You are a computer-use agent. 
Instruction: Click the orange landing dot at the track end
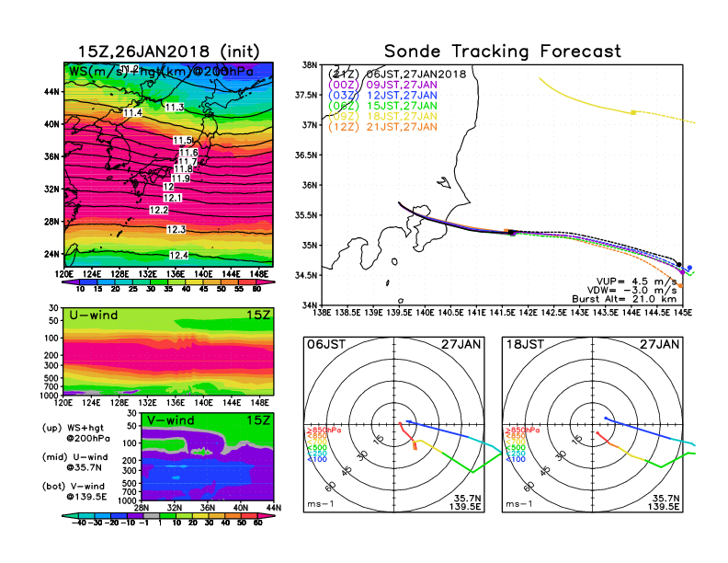(x=680, y=286)
